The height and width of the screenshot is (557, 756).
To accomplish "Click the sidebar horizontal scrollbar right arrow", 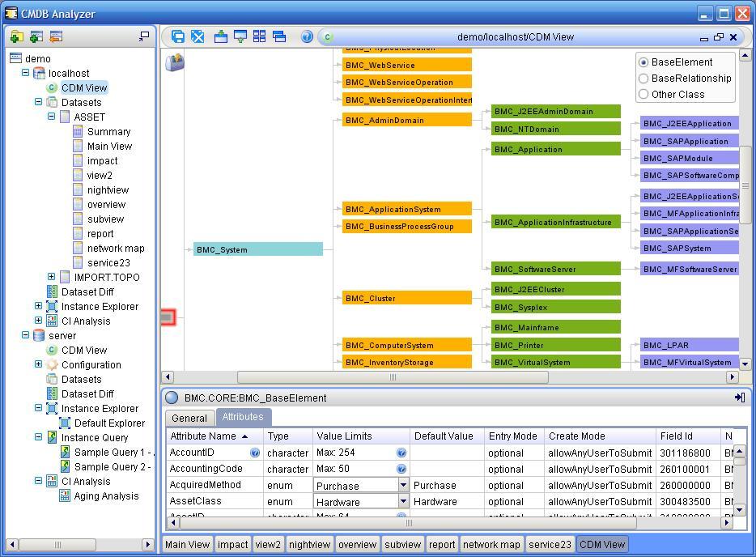I will click(147, 545).
